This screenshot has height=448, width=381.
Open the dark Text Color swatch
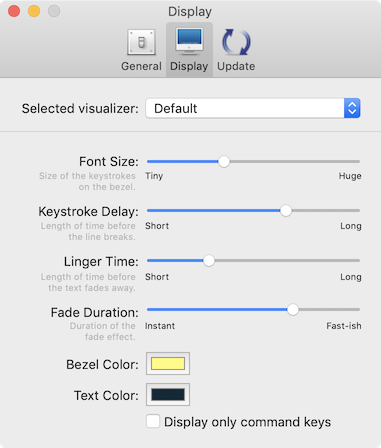(x=168, y=395)
